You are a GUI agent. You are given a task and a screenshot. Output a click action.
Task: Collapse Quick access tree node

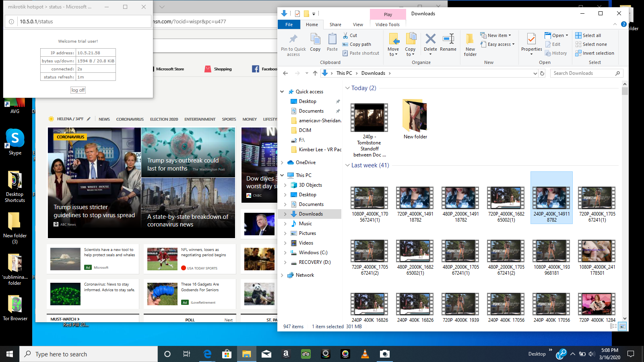click(282, 92)
